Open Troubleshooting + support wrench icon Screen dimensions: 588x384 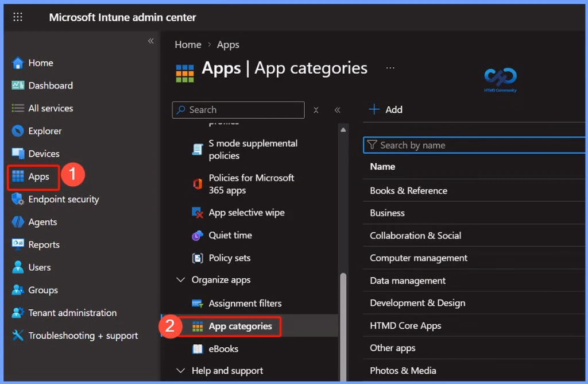[x=18, y=335]
